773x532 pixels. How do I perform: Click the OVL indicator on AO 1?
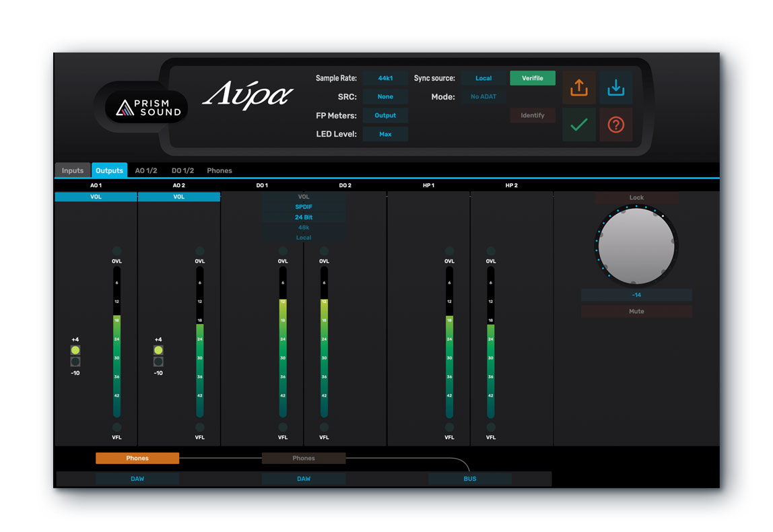pyautogui.click(x=117, y=251)
